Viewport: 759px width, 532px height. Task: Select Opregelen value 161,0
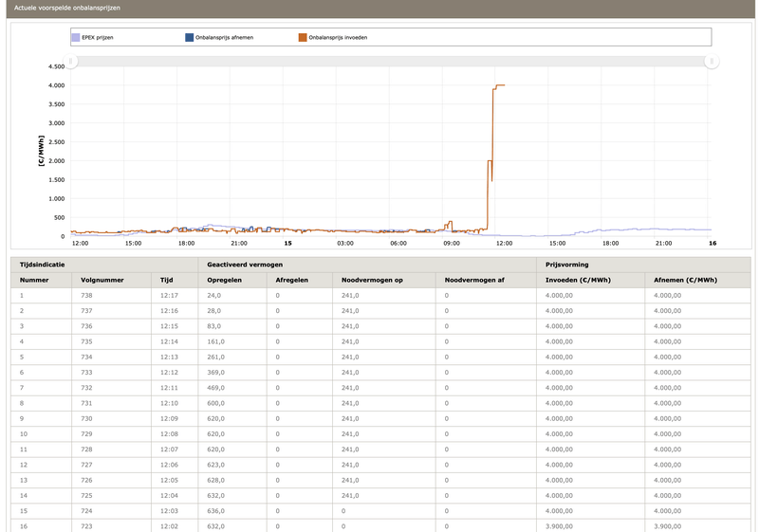click(216, 342)
